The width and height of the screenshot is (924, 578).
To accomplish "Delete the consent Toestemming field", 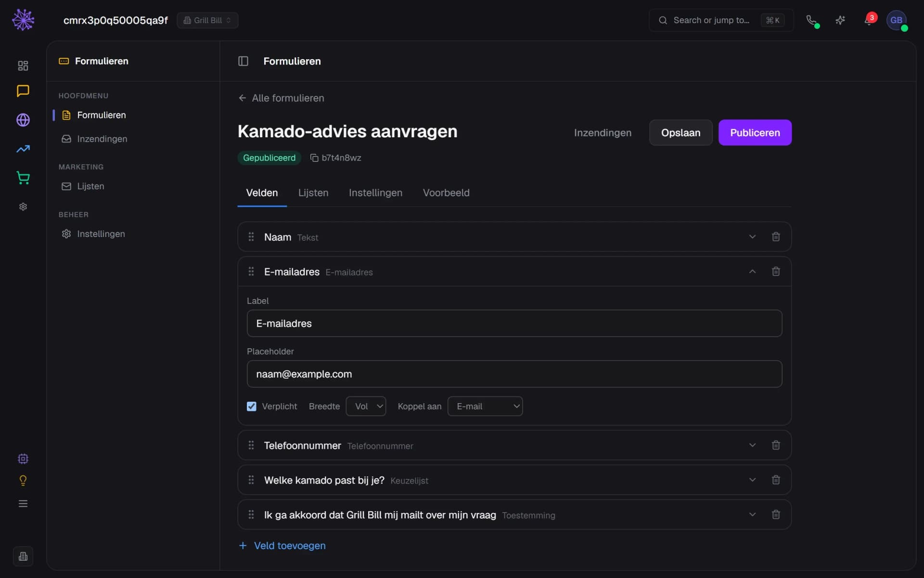I will [776, 514].
